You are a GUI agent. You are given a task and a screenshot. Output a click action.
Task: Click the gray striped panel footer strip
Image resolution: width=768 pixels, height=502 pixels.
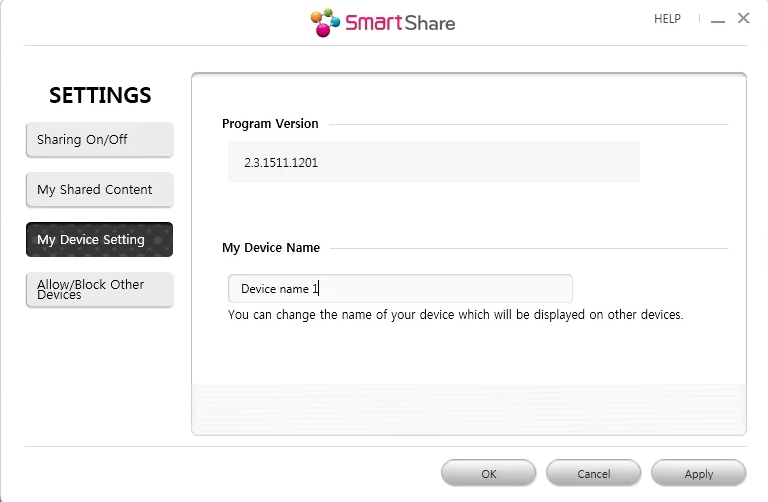pyautogui.click(x=468, y=408)
